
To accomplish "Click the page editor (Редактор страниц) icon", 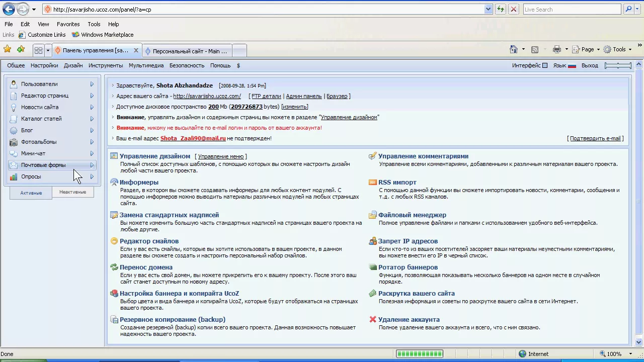I will [x=14, y=96].
